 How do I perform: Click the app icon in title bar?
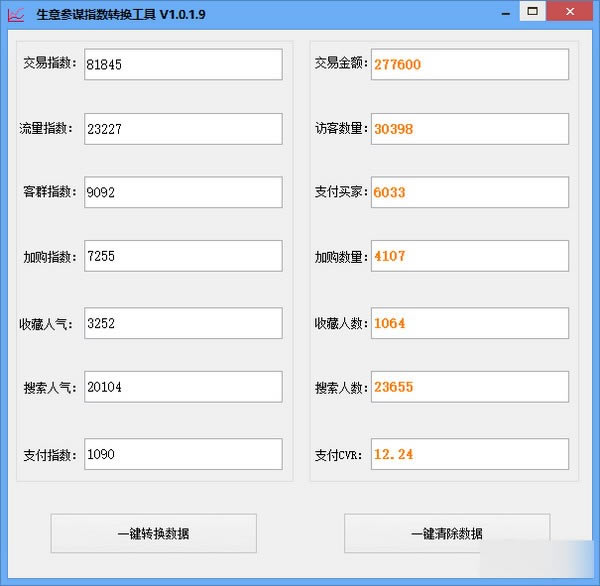(17, 14)
